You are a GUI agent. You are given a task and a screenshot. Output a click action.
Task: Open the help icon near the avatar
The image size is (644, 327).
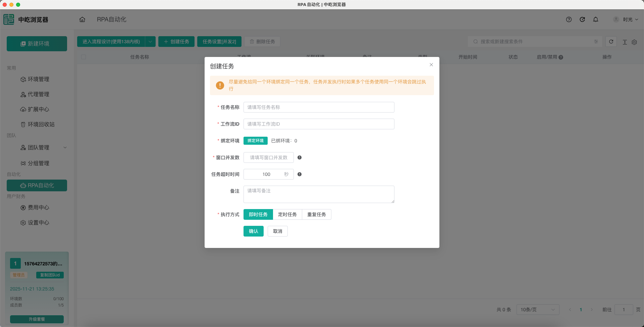(x=569, y=19)
